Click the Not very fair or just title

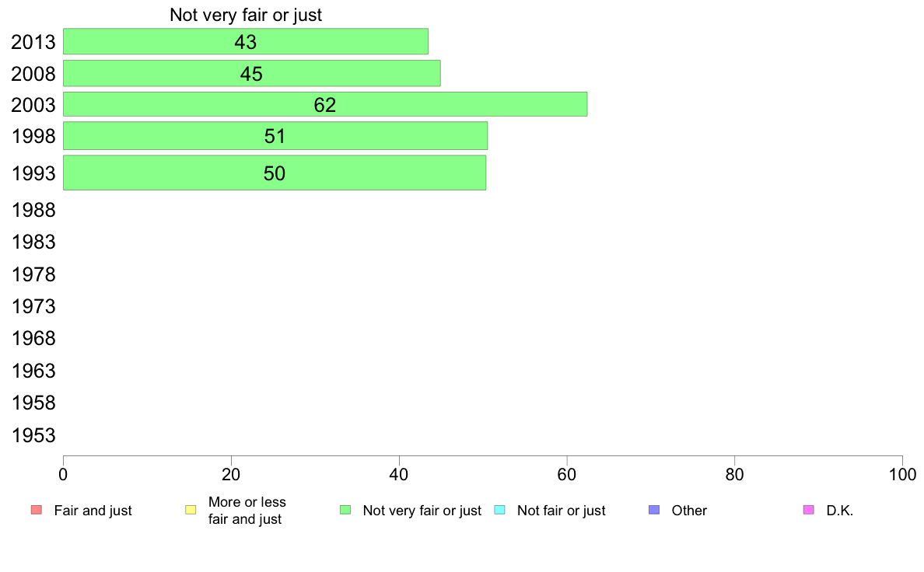(246, 15)
